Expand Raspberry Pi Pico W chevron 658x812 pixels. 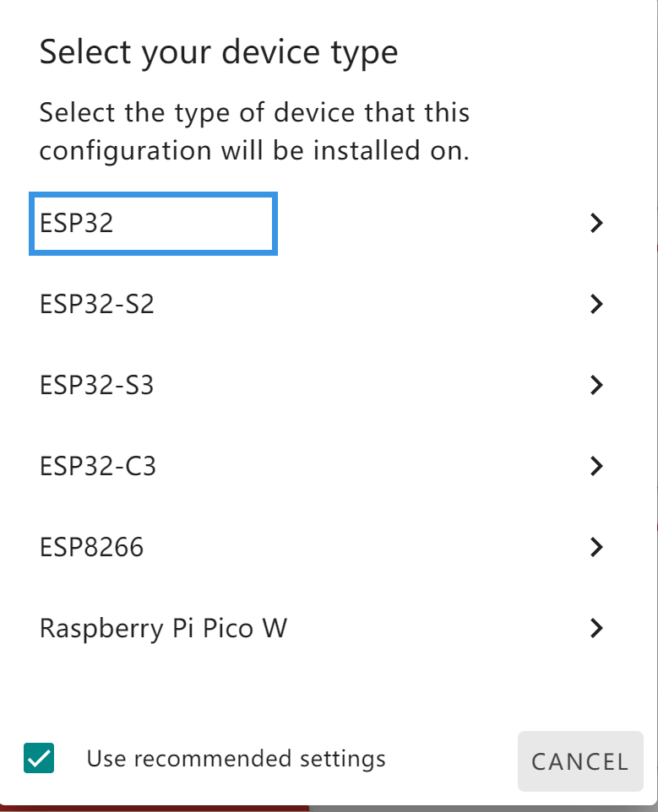pos(597,628)
